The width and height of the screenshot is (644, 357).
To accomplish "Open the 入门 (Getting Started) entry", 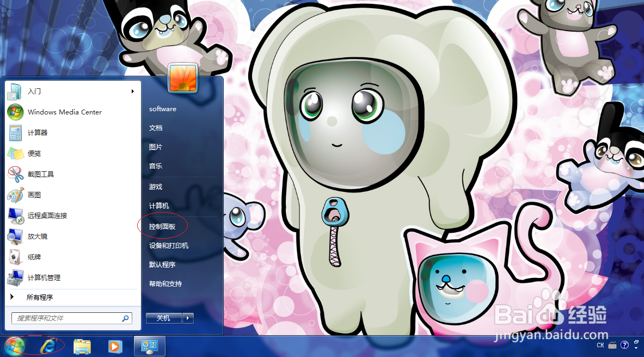I will (x=72, y=92).
